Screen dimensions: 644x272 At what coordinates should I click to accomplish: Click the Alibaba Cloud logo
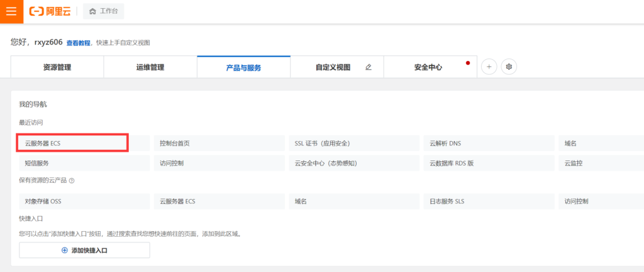click(x=51, y=11)
